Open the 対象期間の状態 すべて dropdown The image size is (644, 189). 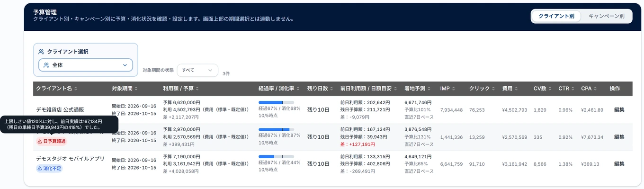197,70
